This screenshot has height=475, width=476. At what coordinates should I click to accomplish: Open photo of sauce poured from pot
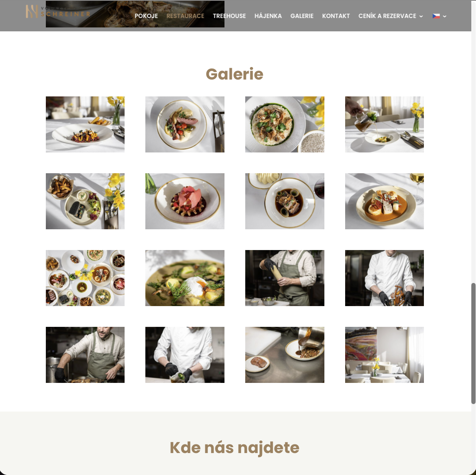point(285,355)
